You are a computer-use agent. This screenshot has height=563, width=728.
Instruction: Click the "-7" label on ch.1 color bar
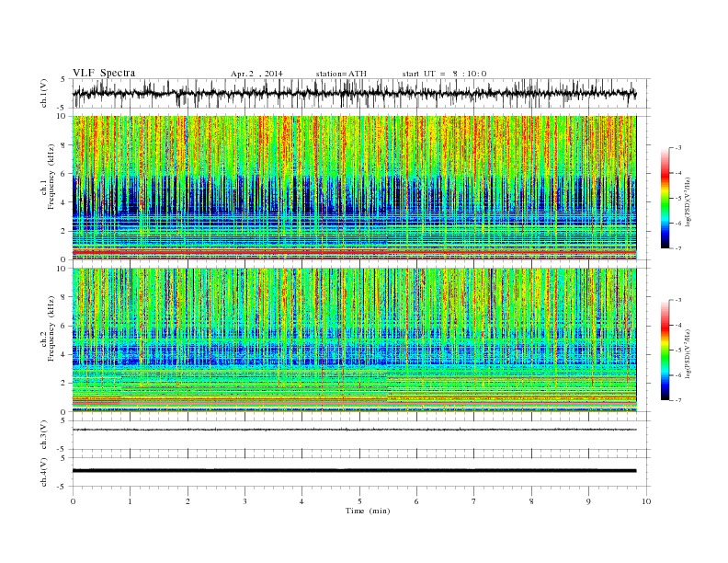678,248
